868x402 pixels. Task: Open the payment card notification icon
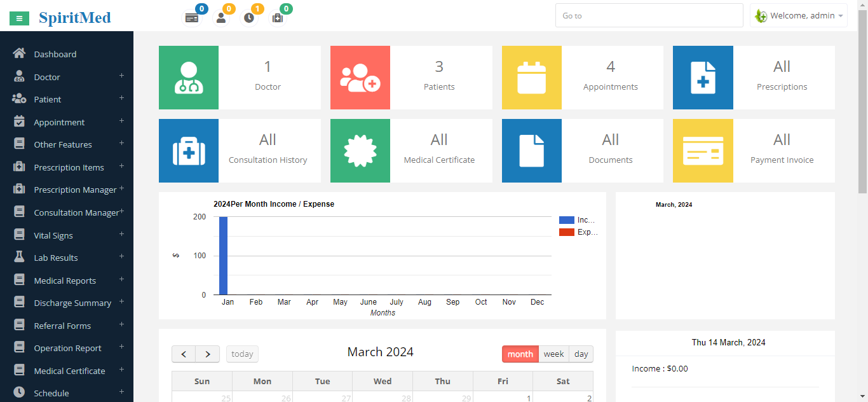click(x=192, y=18)
